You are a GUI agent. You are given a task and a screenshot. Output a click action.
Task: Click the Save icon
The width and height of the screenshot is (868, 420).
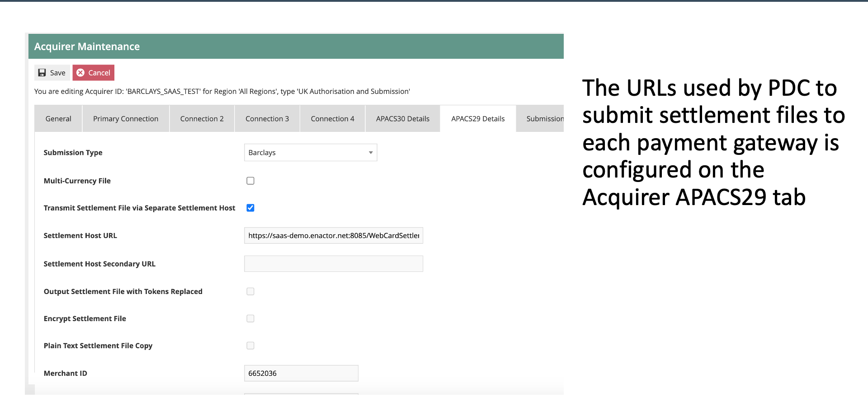point(42,72)
